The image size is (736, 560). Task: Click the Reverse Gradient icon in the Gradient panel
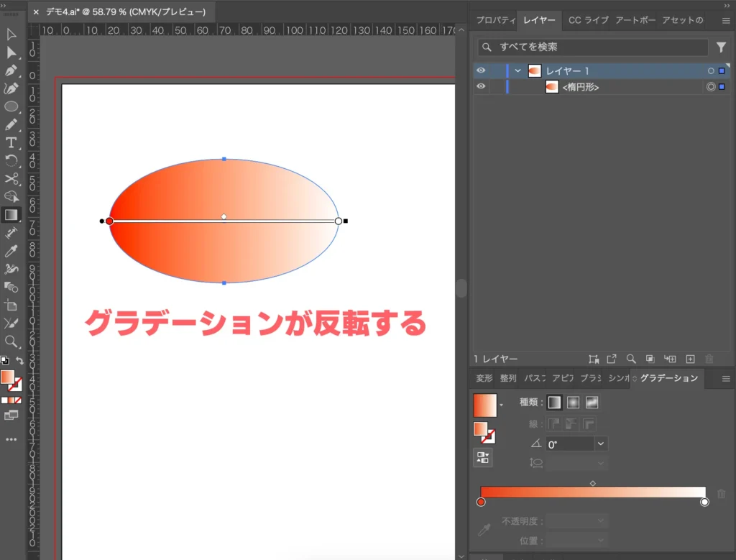click(482, 458)
